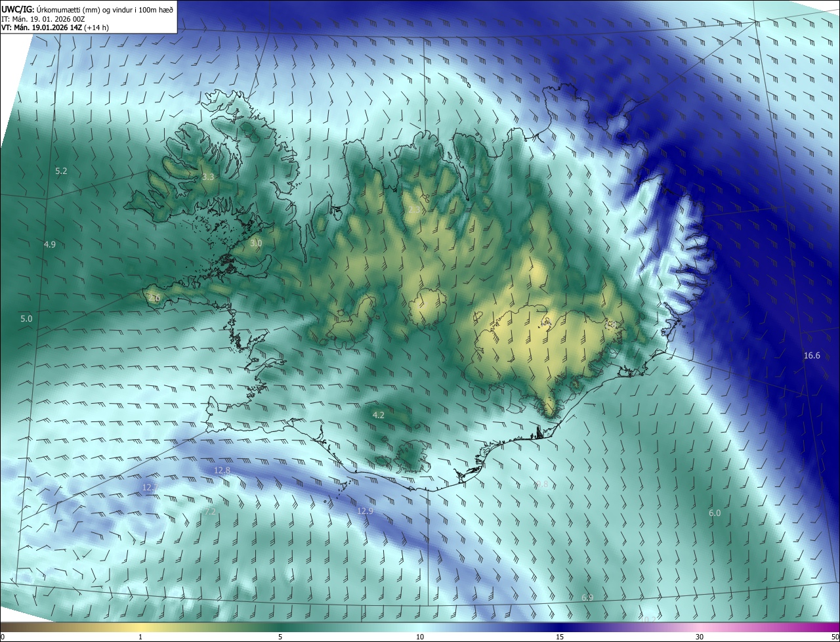Click the legend tick label 5
Image resolution: width=840 pixels, height=642 pixels.
click(280, 637)
